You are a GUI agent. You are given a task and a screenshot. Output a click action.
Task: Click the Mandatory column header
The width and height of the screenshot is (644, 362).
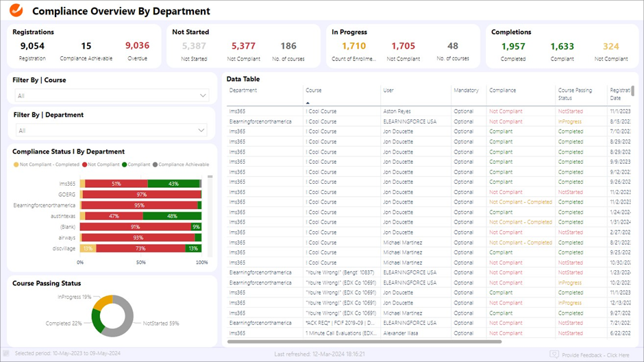point(466,90)
